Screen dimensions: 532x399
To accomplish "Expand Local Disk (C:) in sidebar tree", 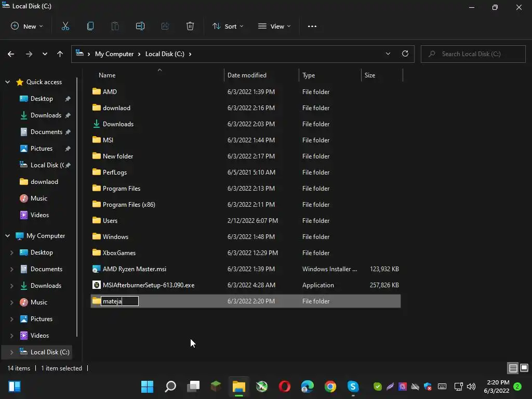I will (12, 352).
